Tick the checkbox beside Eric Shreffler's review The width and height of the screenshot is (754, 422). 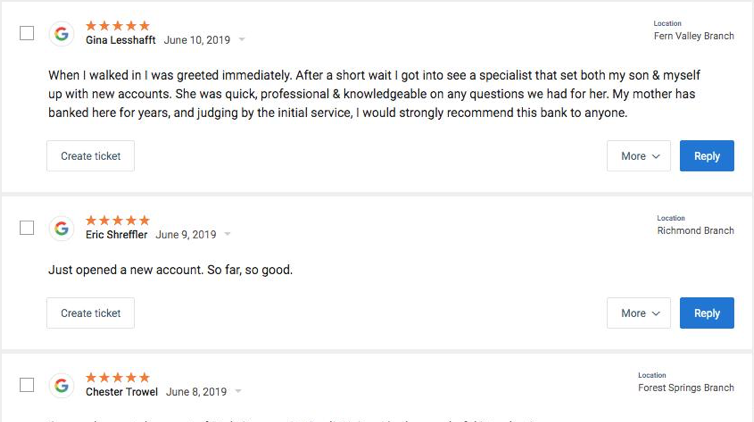[x=27, y=228]
